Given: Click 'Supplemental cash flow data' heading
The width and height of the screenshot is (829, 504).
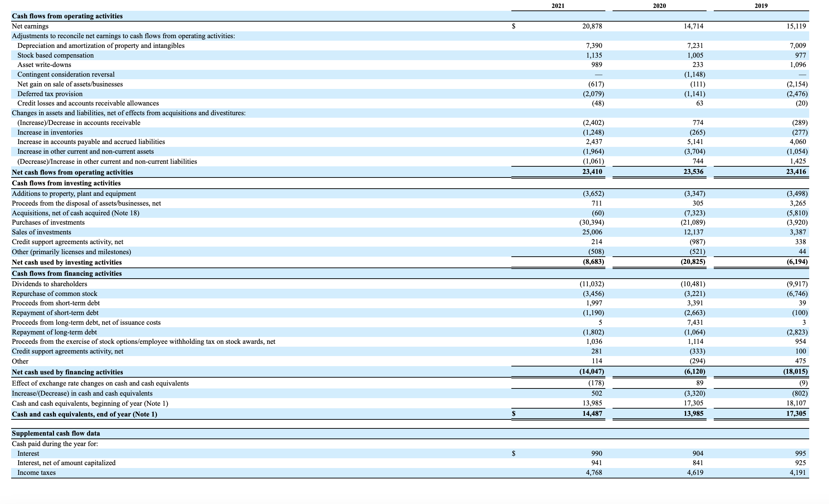Looking at the screenshot, I should pos(56,433).
